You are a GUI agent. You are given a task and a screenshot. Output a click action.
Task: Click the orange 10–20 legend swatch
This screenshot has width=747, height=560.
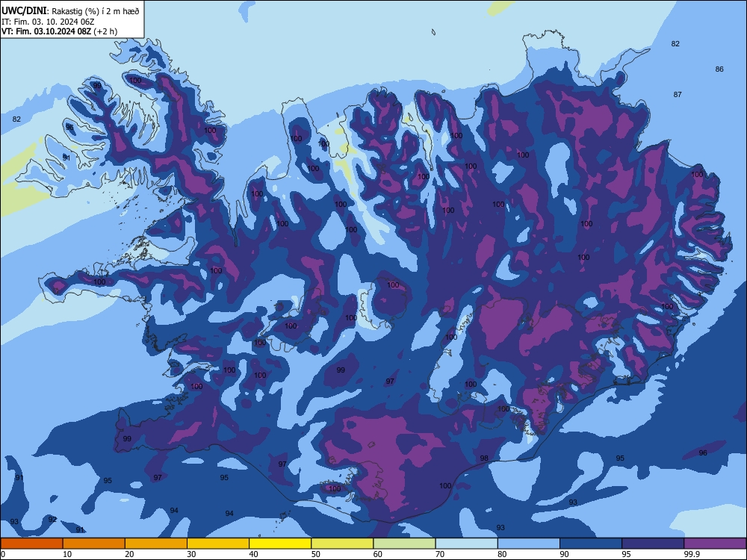click(94, 544)
